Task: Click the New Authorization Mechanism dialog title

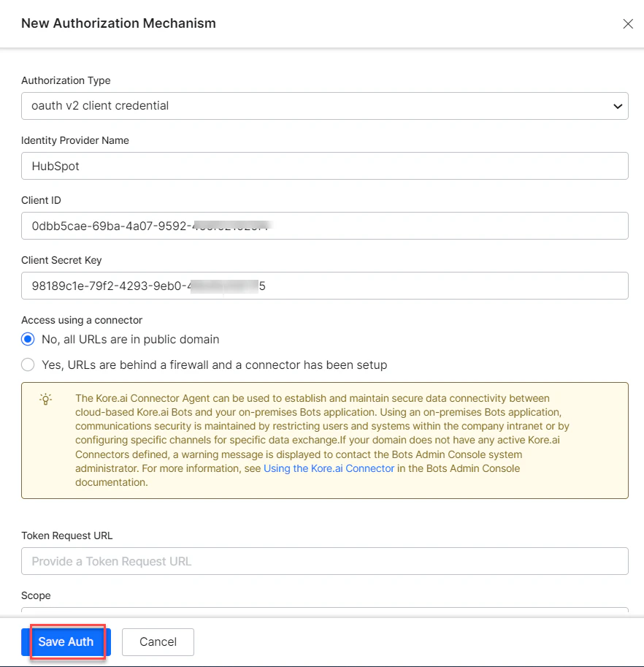Action: 118,23
